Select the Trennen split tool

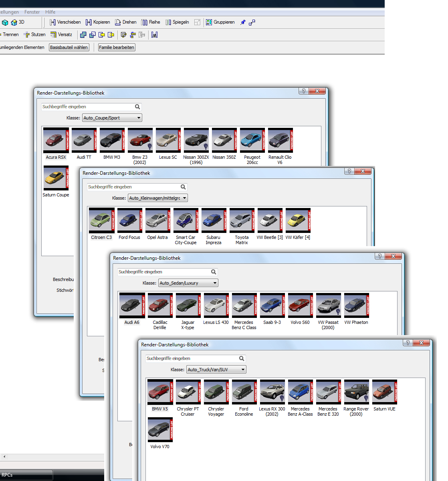click(x=10, y=35)
